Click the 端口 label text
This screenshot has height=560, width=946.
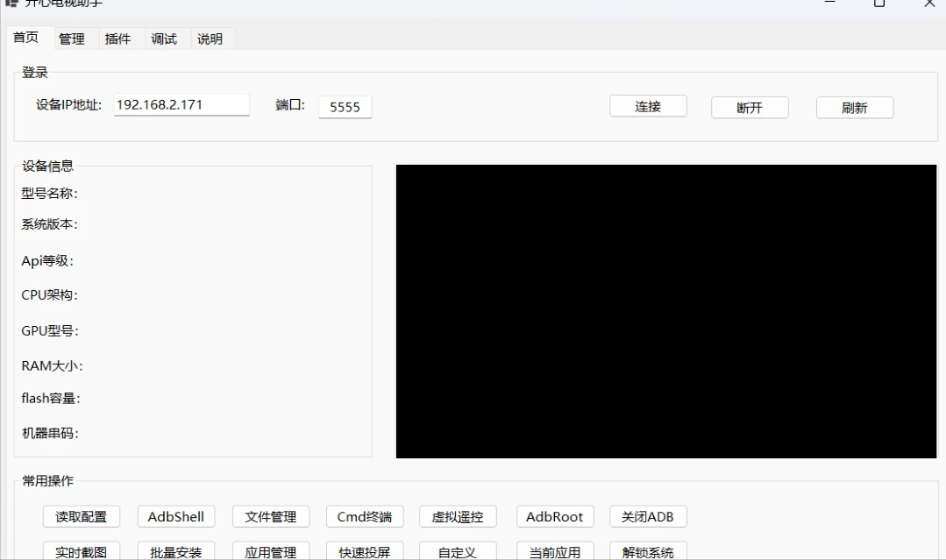(x=290, y=105)
